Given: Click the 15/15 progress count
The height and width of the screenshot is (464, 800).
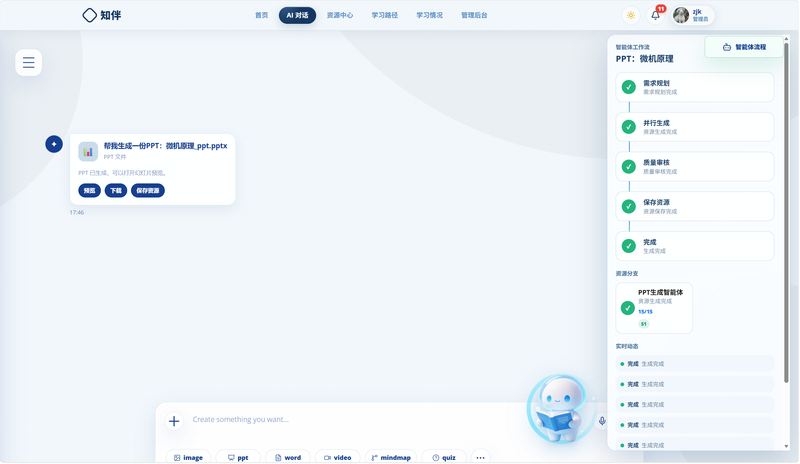Looking at the screenshot, I should click(x=645, y=311).
